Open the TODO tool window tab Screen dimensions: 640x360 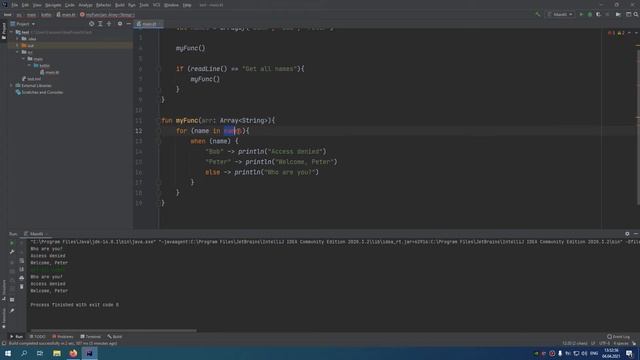[38, 337]
